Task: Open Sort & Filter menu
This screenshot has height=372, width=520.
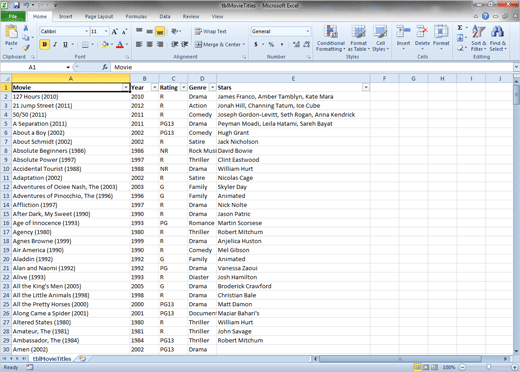Action: (x=479, y=38)
